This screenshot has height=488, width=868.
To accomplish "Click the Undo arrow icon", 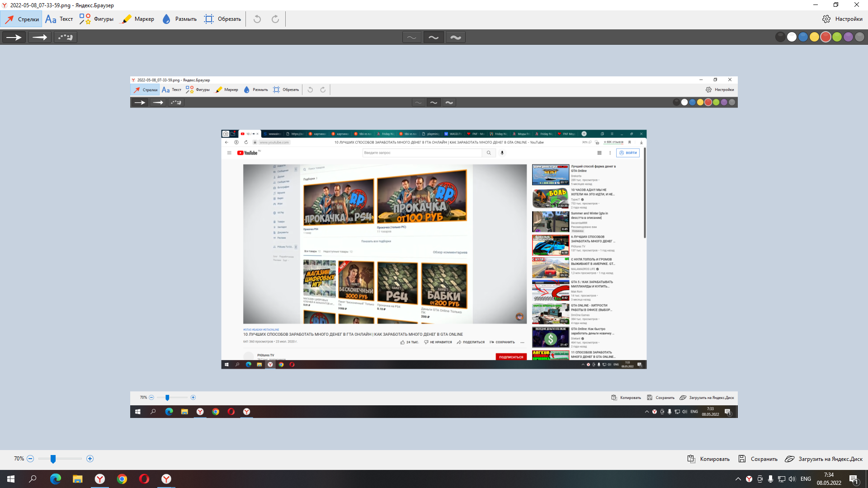I will point(257,19).
